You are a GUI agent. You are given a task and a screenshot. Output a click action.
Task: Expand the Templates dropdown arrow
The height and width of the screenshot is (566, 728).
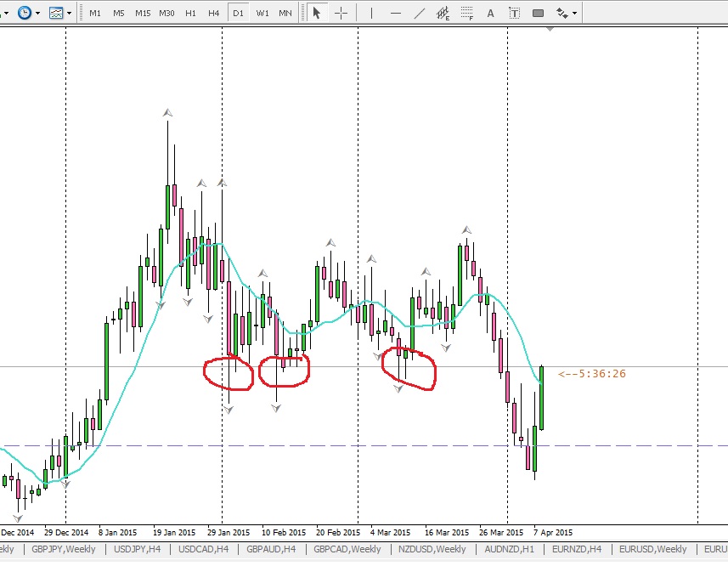tap(69, 13)
